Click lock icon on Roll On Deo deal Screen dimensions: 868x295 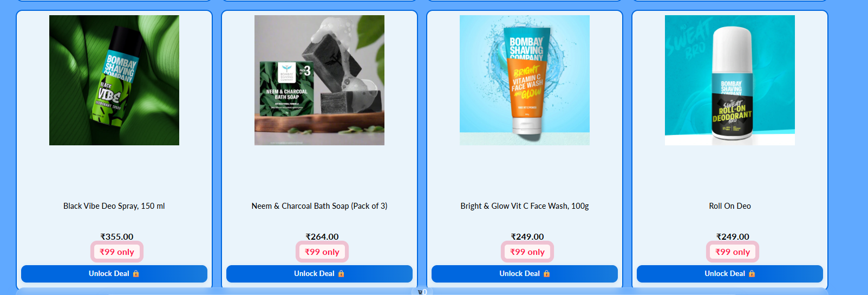(752, 274)
